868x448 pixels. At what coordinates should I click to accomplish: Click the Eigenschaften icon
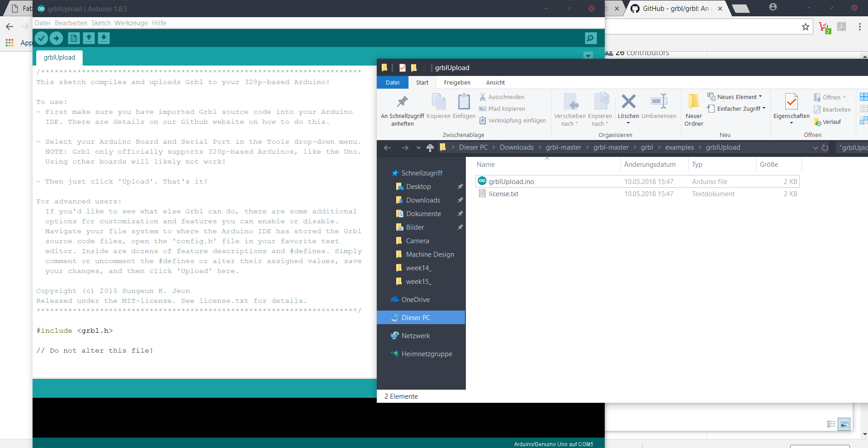point(791,102)
